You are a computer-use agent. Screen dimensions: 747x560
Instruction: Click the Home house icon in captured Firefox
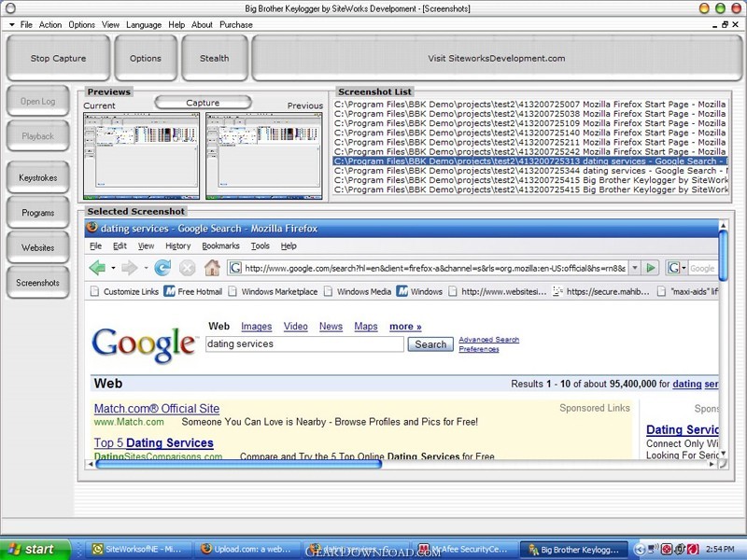pos(212,268)
